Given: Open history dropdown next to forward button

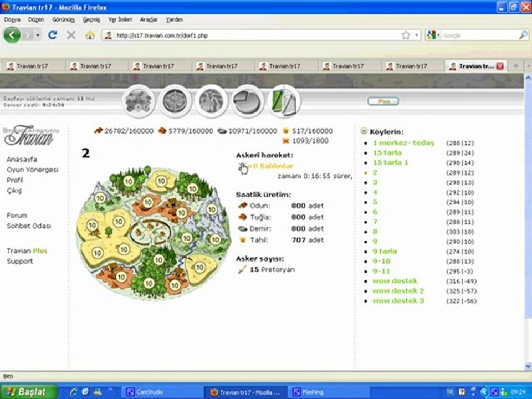Looking at the screenshot, I should point(38,35).
